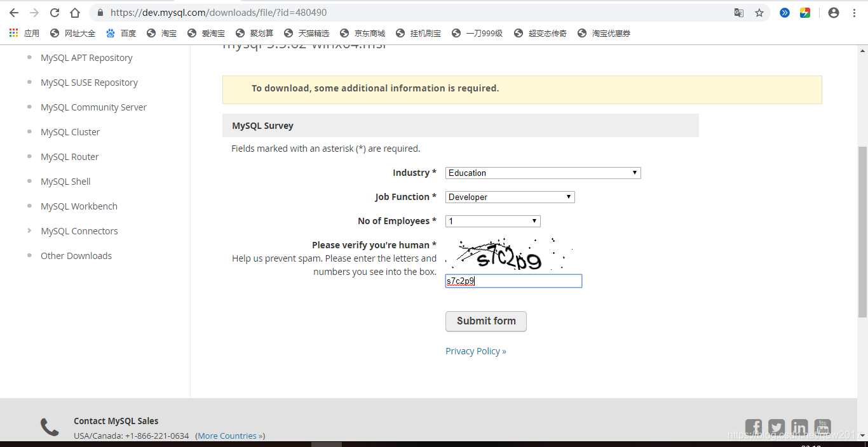The height and width of the screenshot is (447, 868).
Task: Open the More Countries link
Action: 230,436
